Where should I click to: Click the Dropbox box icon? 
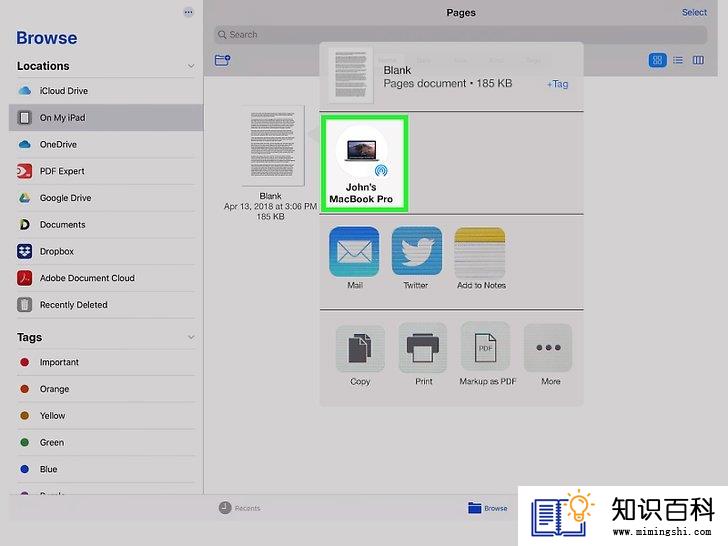[x=25, y=251]
